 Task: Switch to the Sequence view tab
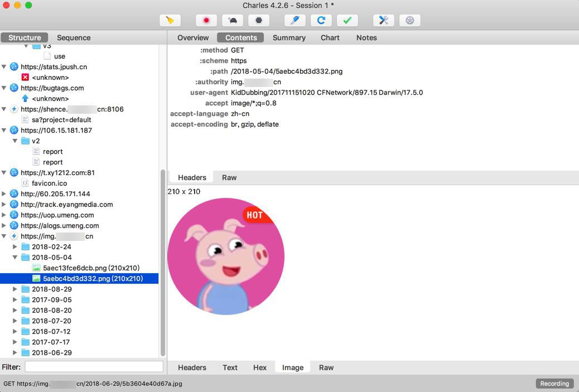[x=74, y=38]
